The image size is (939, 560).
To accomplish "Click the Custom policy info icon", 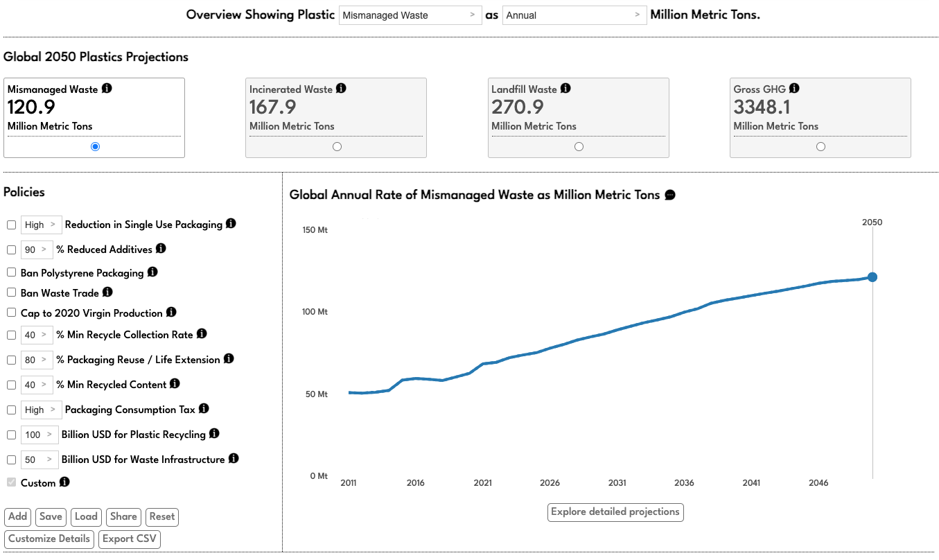I will (65, 482).
